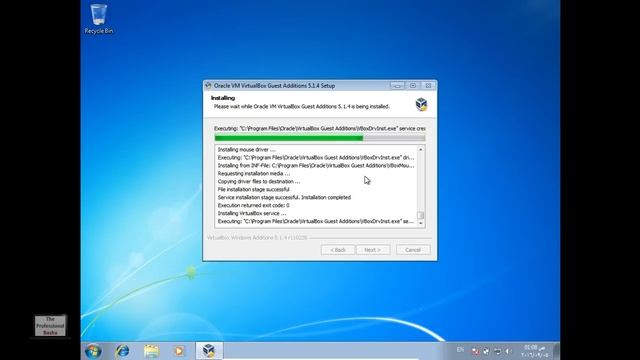Image resolution: width=640 pixels, height=360 pixels.
Task: Select the 'Service installation stage successful' log line
Action: coord(284,198)
